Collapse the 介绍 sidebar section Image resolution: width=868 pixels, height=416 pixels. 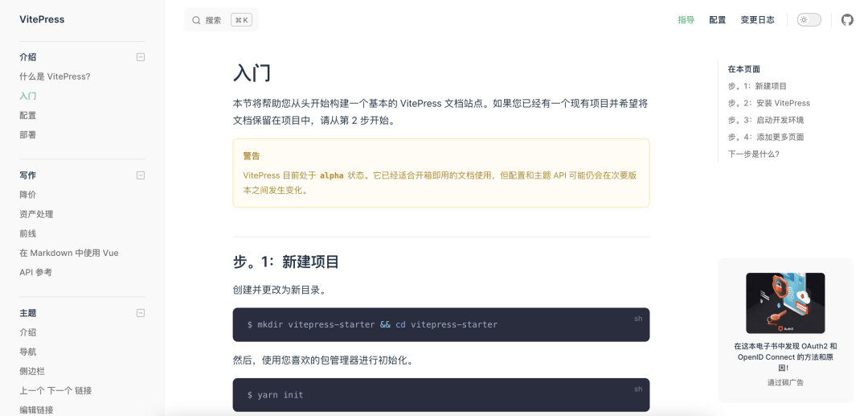pyautogui.click(x=141, y=57)
